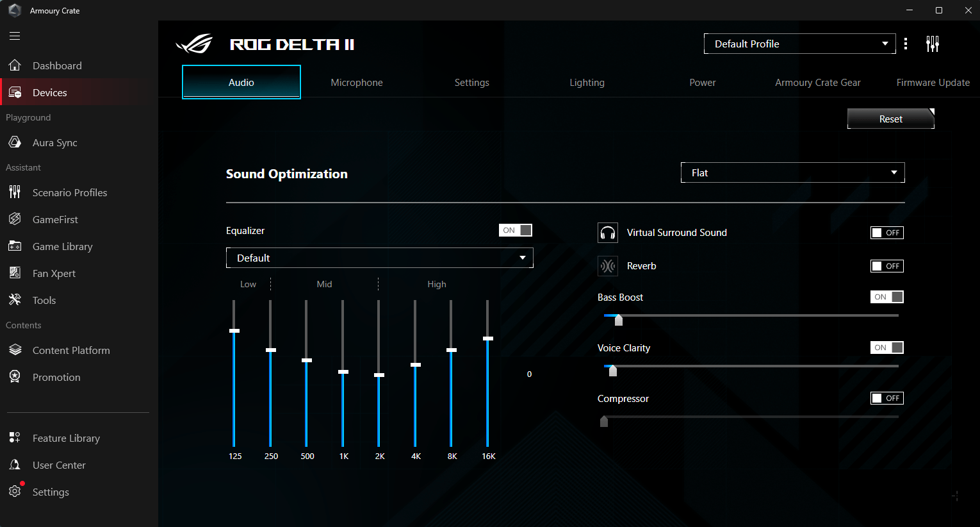Click the three-dot profile options icon
Screen dimensions: 980x527
(906, 44)
